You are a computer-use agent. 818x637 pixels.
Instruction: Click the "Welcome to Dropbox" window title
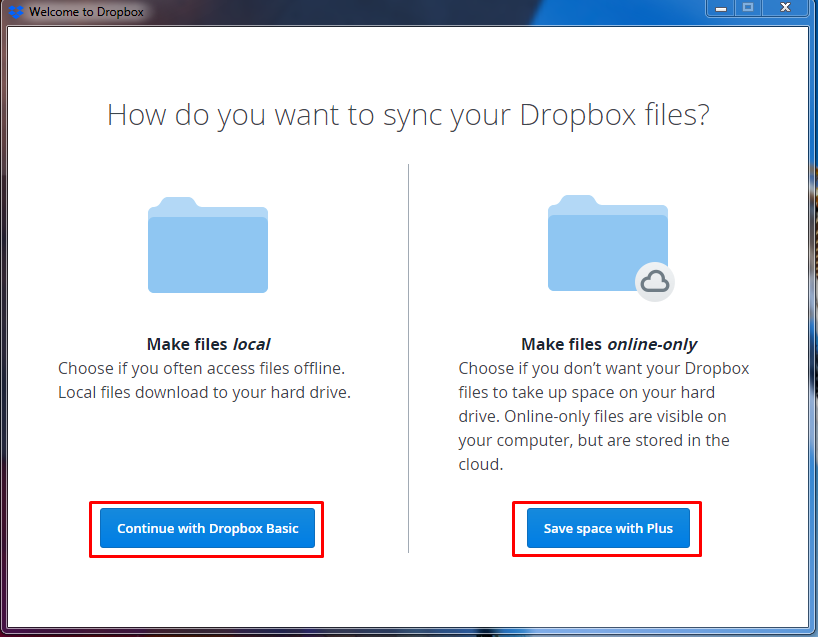86,11
